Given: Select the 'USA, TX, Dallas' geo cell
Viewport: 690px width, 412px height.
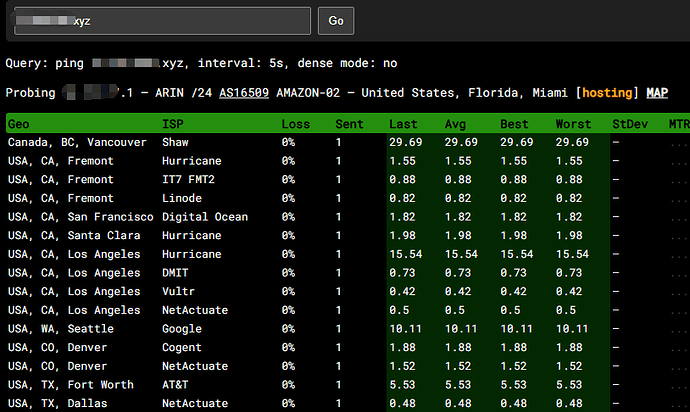Looking at the screenshot, I should point(57,403).
